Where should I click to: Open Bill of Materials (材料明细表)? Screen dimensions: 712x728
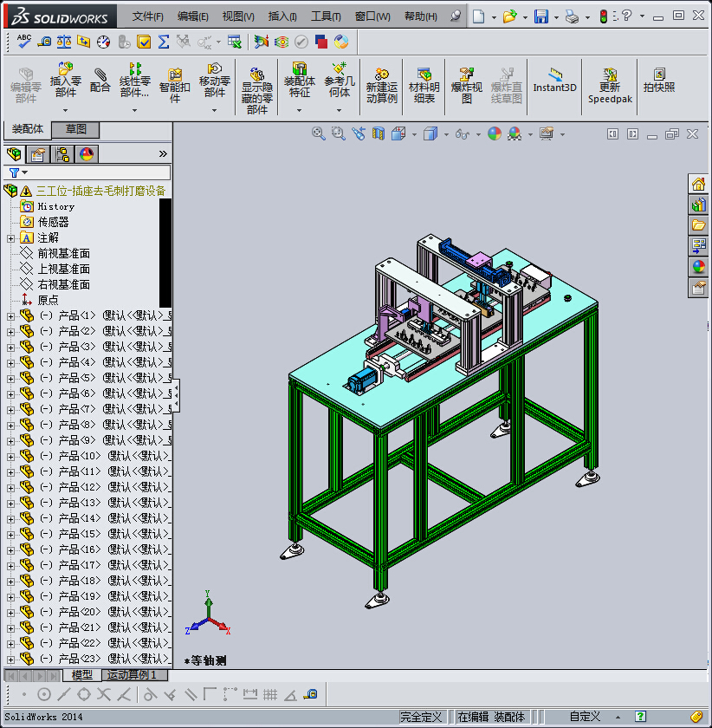tap(424, 86)
